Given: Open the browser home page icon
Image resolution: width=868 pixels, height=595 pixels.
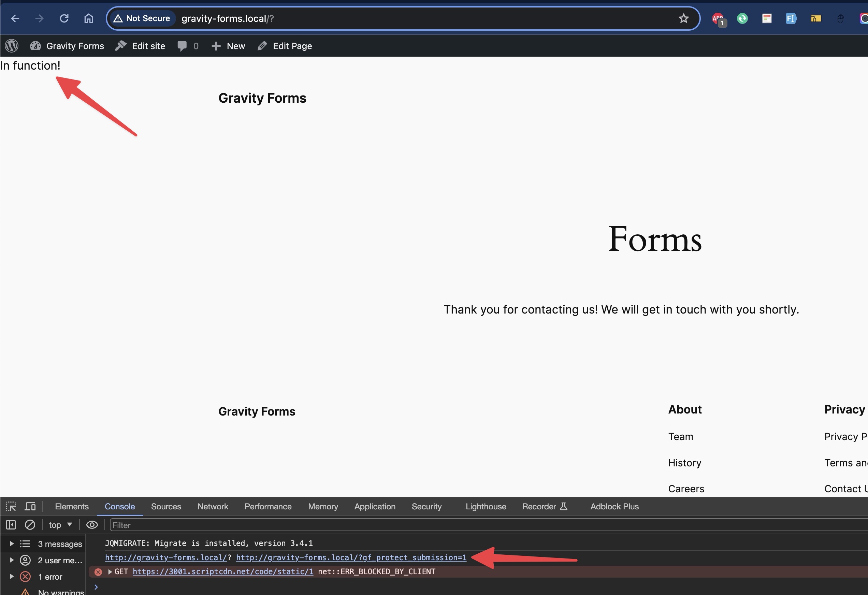Looking at the screenshot, I should [88, 18].
